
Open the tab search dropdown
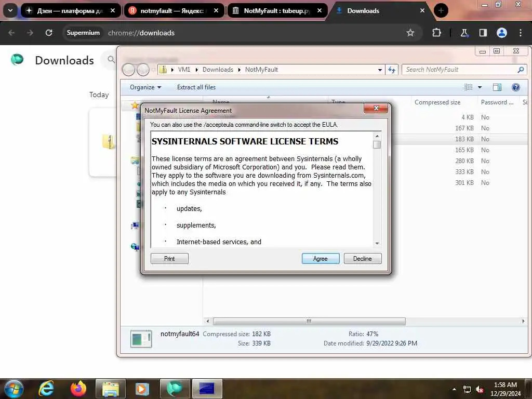[x=10, y=10]
